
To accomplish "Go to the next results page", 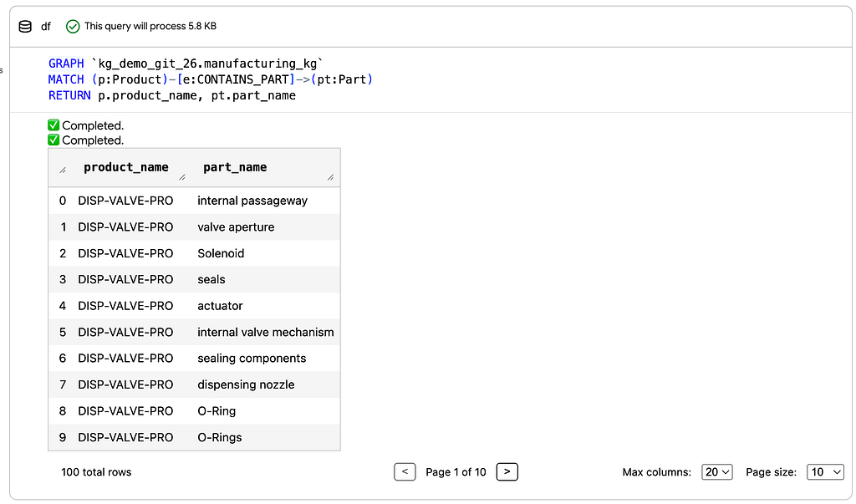I will click(507, 471).
